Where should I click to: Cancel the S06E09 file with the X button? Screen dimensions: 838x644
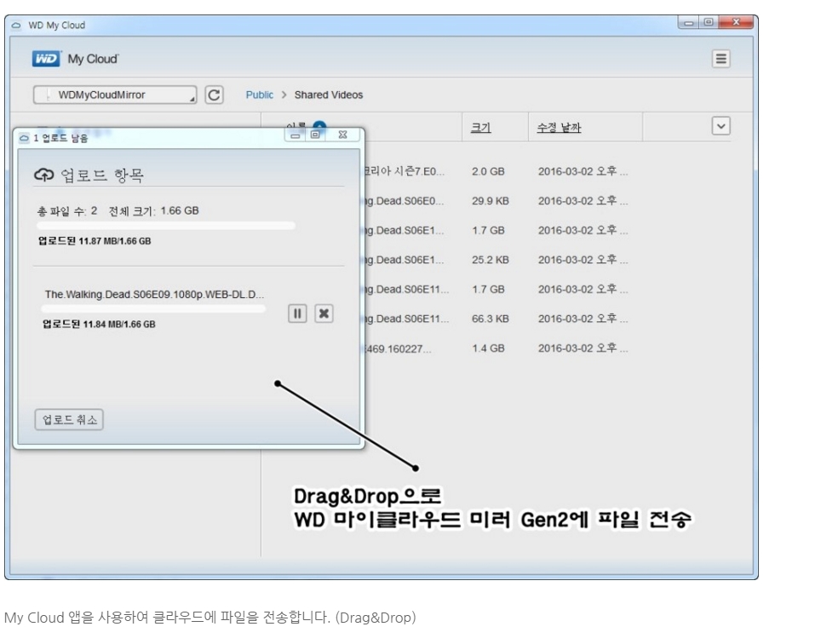pos(324,313)
